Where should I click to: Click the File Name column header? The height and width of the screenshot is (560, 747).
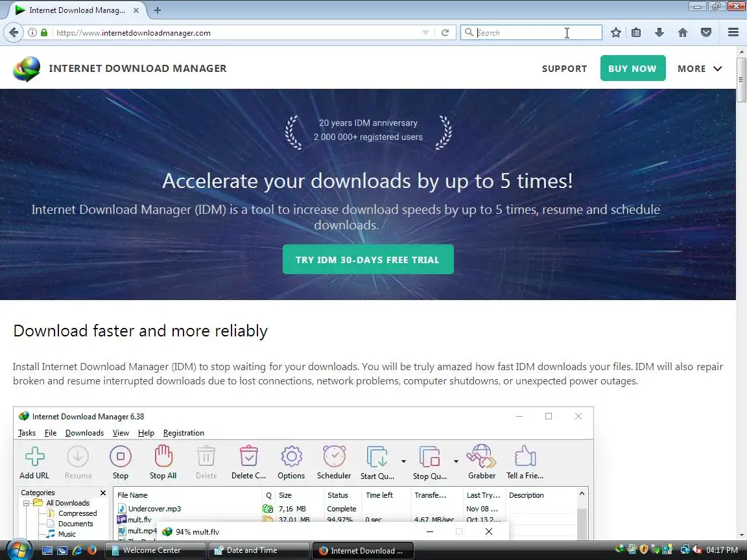(x=187, y=495)
